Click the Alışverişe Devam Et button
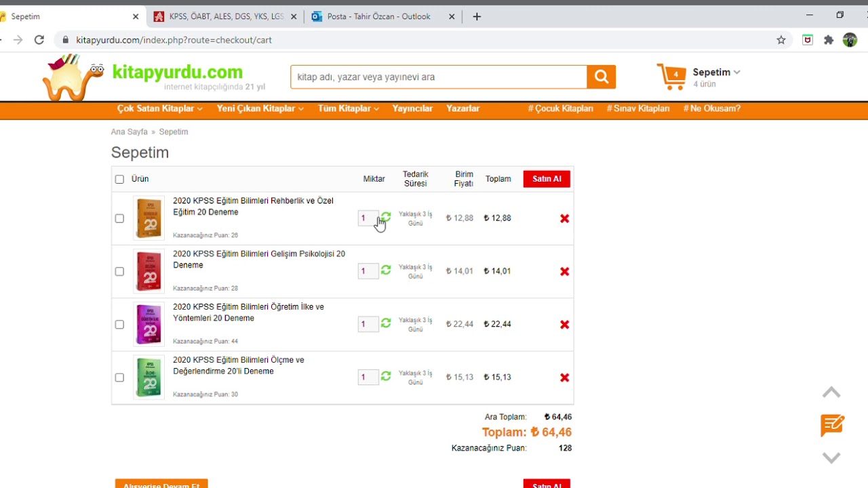This screenshot has width=868, height=488. pos(161,484)
